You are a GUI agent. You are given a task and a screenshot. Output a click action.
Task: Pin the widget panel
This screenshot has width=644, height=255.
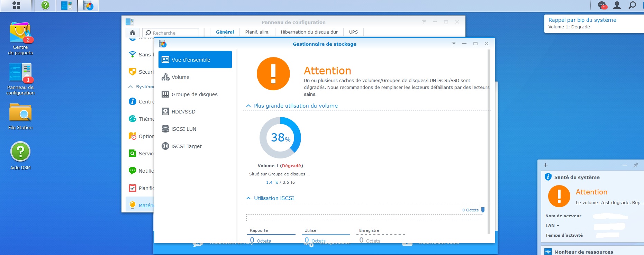pos(636,165)
